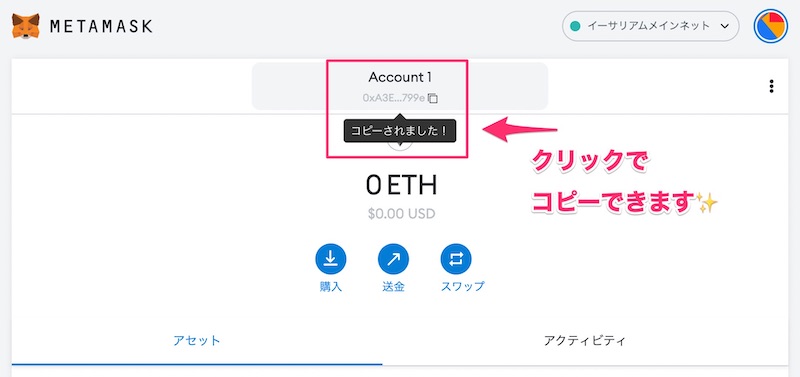Click the スワップ text label
800x377 pixels.
coord(463,286)
